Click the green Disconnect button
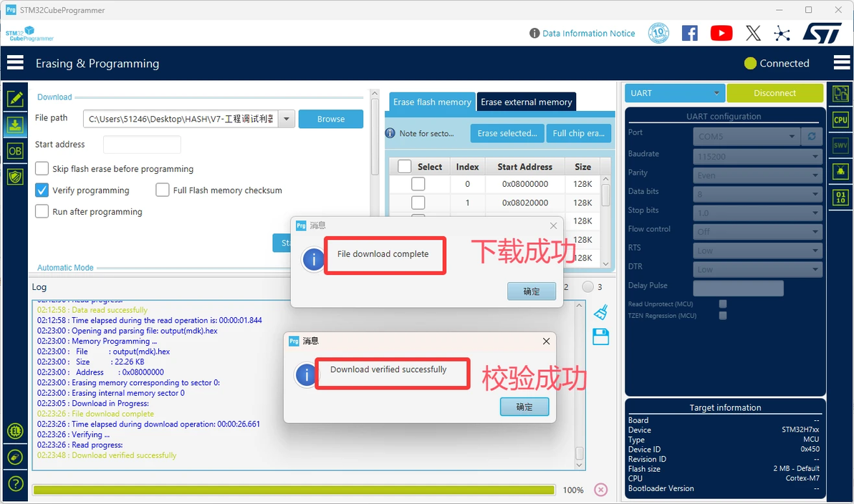Image resolution: width=854 pixels, height=504 pixels. pos(774,93)
